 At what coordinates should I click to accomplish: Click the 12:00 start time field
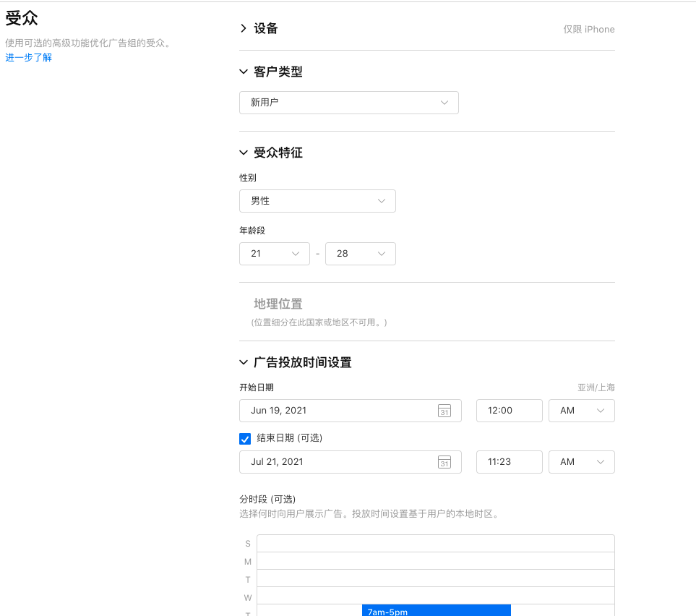click(509, 411)
